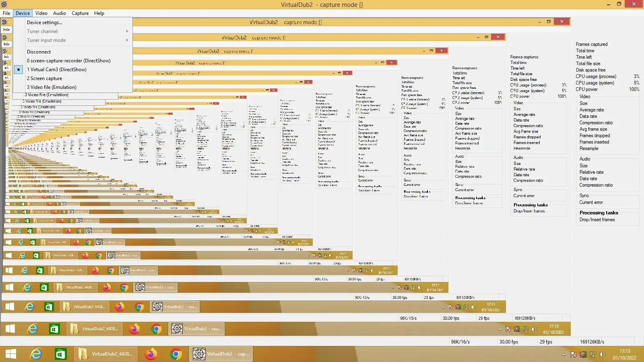Open the File menu
Image resolution: width=644 pixels, height=362 pixels.
tap(6, 13)
